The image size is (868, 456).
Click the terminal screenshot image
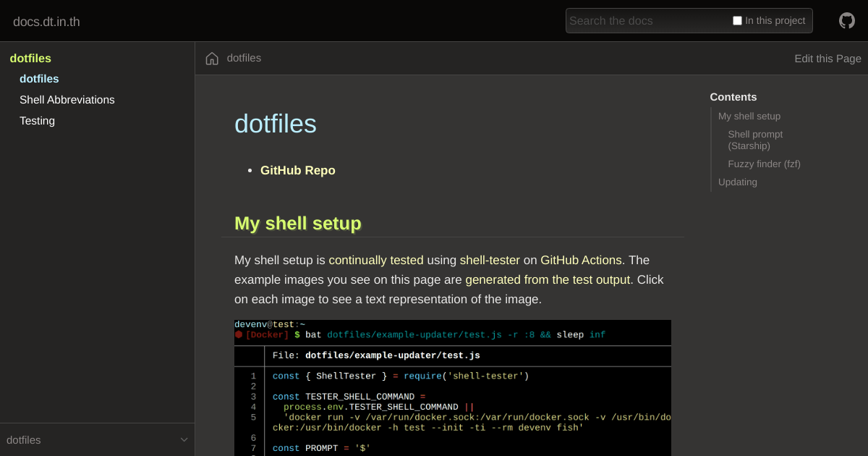click(x=453, y=388)
